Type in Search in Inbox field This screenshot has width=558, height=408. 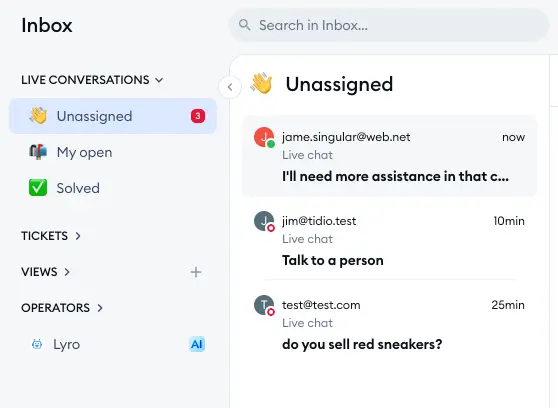[389, 25]
